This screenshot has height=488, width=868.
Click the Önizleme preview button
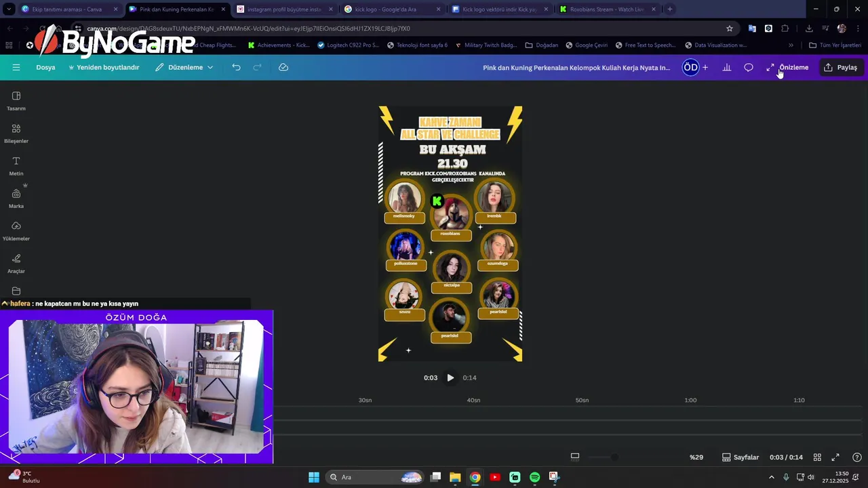coord(787,67)
